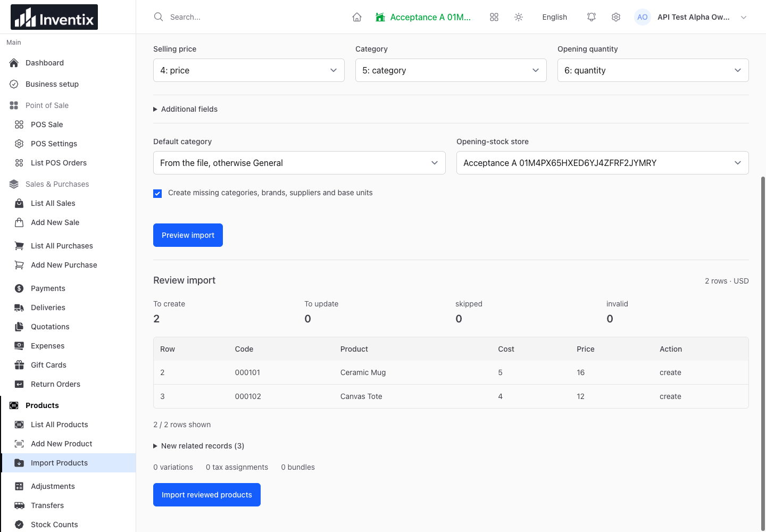This screenshot has height=532, width=766.
Task: Open settings gear icon in header
Action: [616, 17]
